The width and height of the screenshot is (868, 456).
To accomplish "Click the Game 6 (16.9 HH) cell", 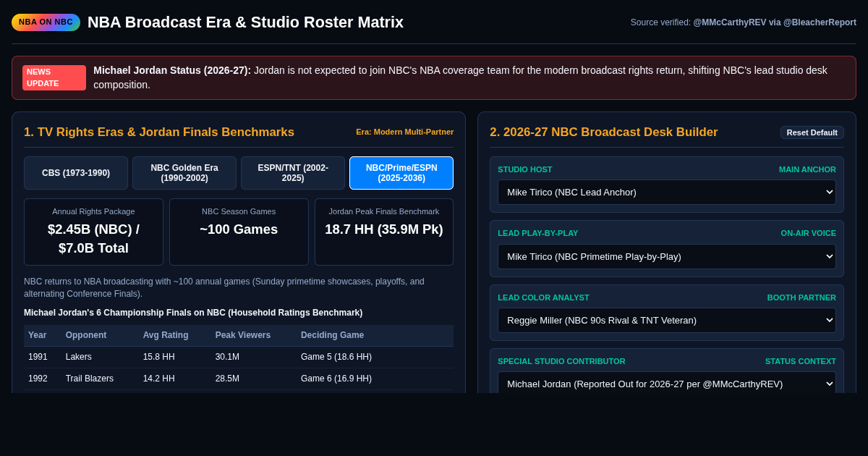I will [x=336, y=379].
